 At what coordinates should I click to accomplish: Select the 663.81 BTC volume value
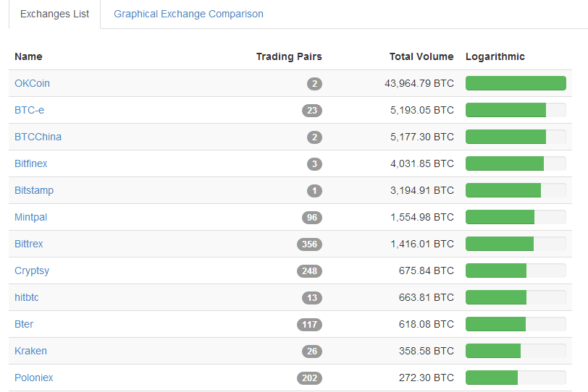click(x=427, y=298)
